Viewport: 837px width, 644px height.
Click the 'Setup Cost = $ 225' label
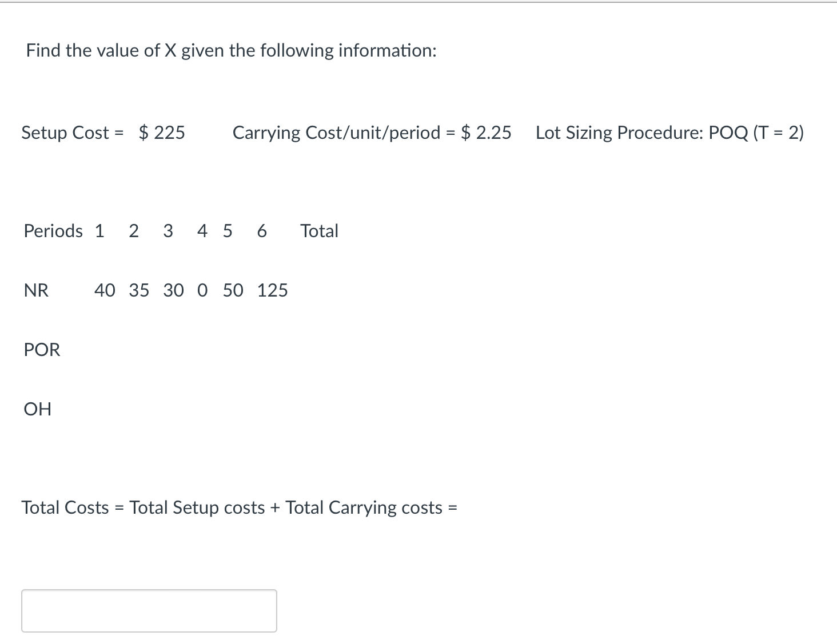point(103,133)
